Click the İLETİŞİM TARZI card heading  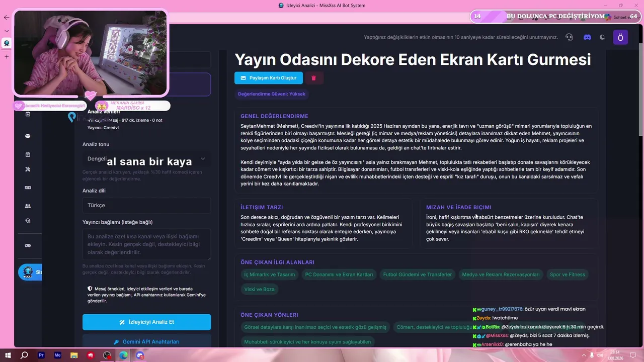click(x=262, y=207)
